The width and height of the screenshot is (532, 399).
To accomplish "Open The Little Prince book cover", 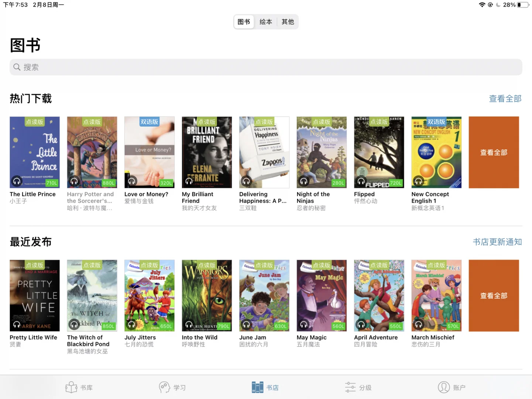I will coord(35,152).
